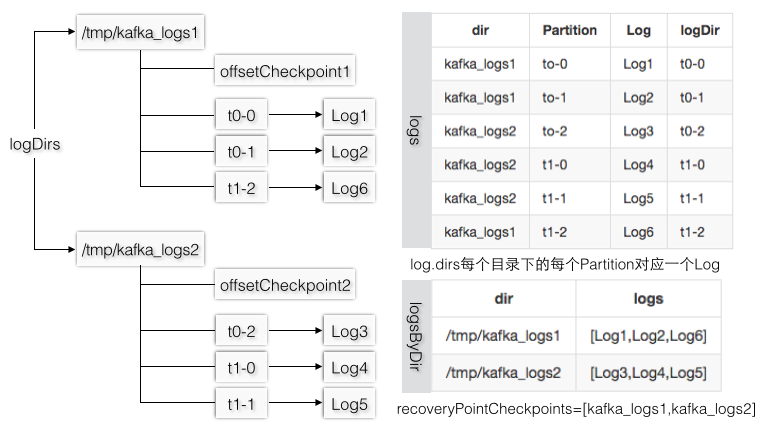Click the Log5 box in the tree diagram
This screenshot has height=428, width=766.
point(349,404)
